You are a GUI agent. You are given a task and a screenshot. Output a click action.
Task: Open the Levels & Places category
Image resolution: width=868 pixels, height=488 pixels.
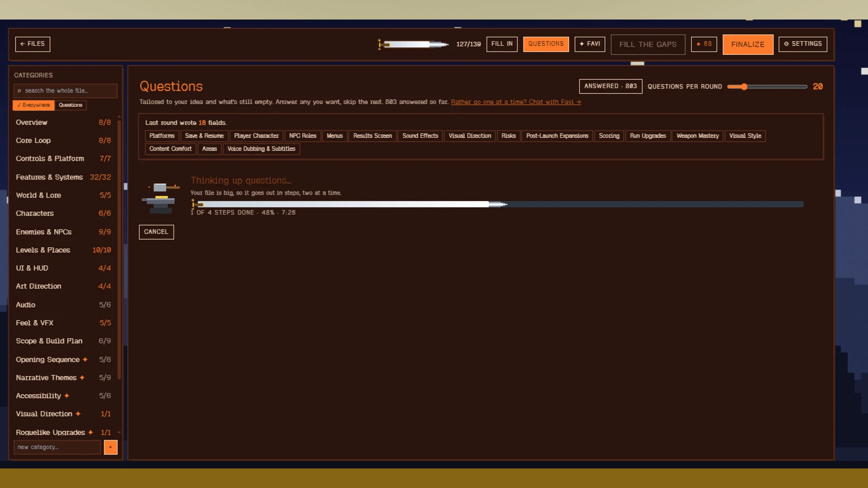point(63,250)
